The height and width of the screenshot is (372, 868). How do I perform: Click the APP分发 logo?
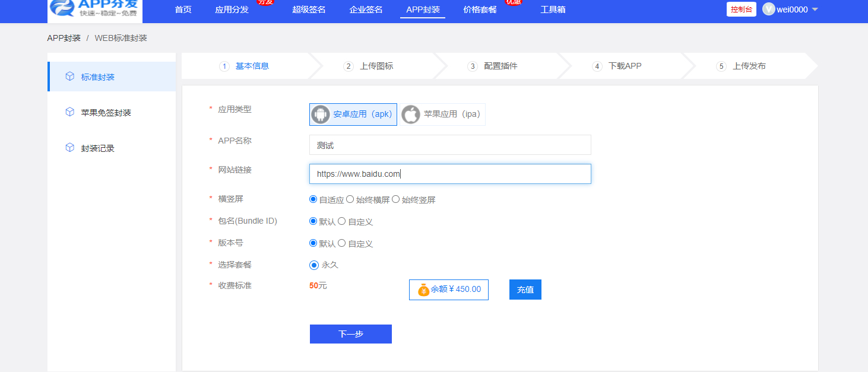95,11
